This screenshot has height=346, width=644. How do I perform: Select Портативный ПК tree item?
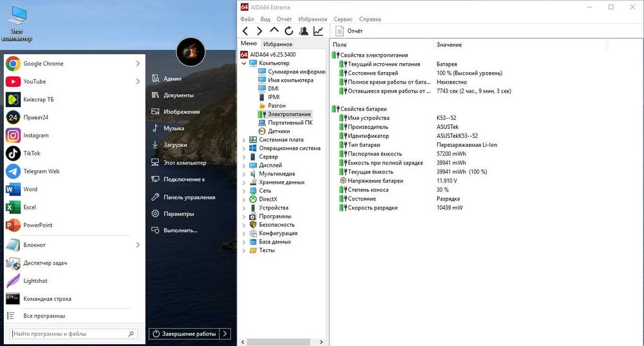coord(285,123)
